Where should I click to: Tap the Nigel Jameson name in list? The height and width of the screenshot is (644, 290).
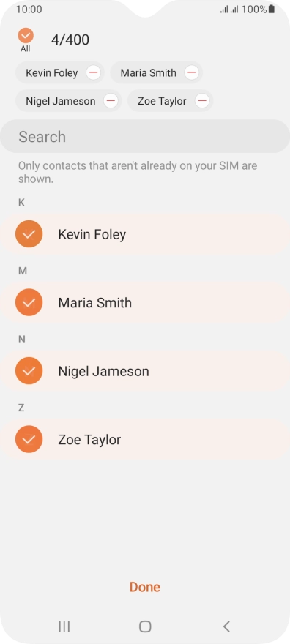pos(103,371)
